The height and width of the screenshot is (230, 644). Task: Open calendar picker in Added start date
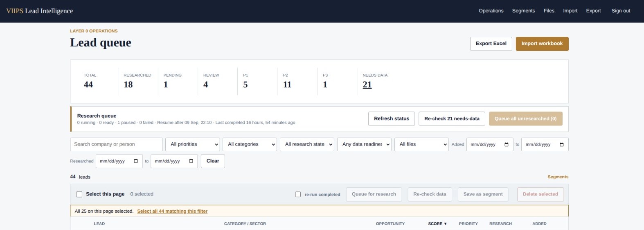point(507,144)
